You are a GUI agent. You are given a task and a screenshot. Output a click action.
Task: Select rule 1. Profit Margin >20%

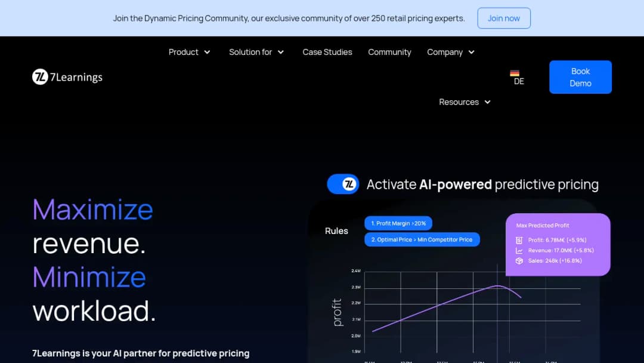398,223
